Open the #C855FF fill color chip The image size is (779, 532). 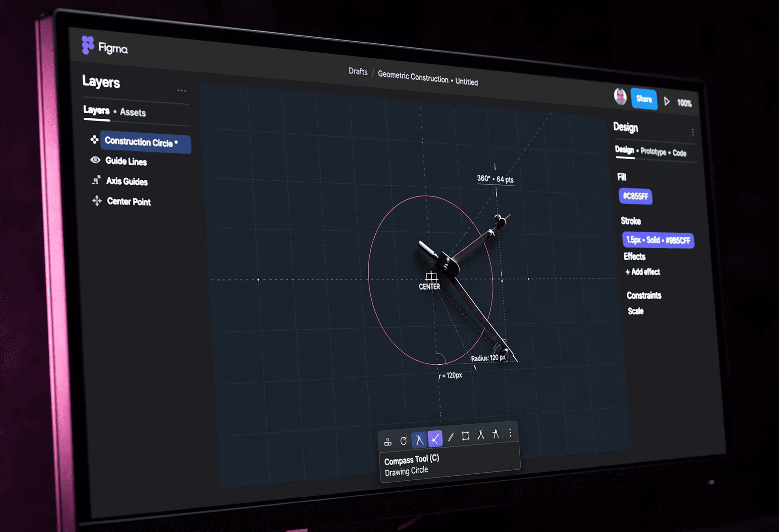[x=636, y=196]
